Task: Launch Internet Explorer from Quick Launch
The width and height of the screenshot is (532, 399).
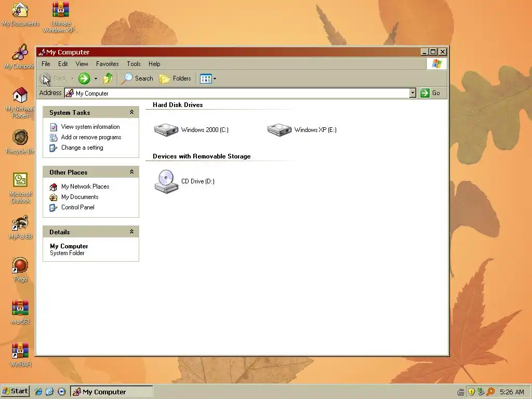Action: point(38,392)
